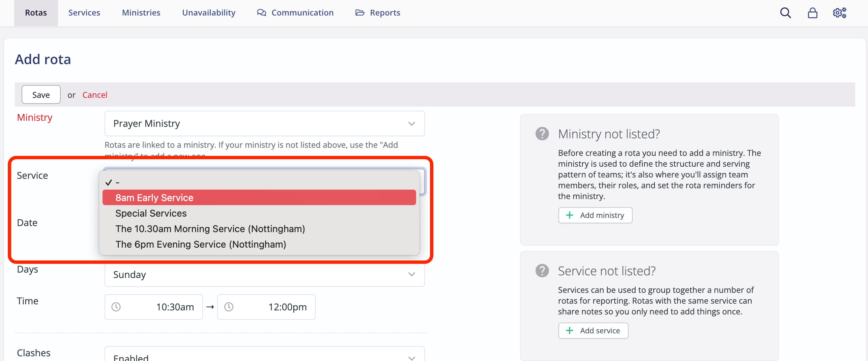
Task: Select the 8am Early Service option
Action: point(155,197)
